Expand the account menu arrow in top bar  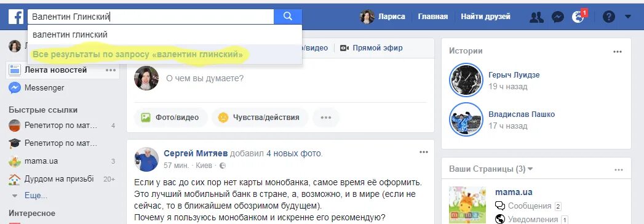627,17
